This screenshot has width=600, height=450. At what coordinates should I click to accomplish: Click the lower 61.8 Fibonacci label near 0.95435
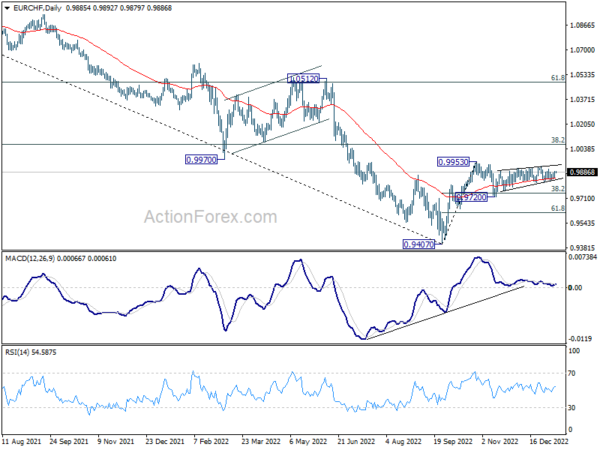(x=558, y=208)
